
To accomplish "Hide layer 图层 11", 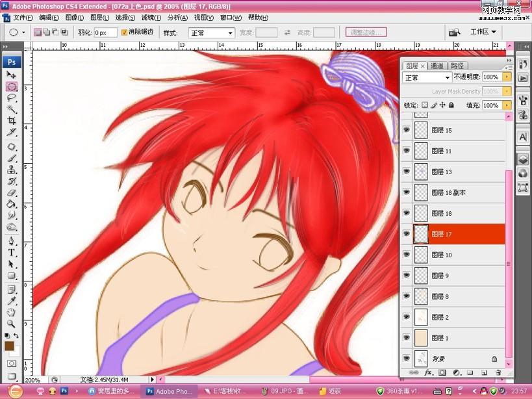I will tap(407, 151).
